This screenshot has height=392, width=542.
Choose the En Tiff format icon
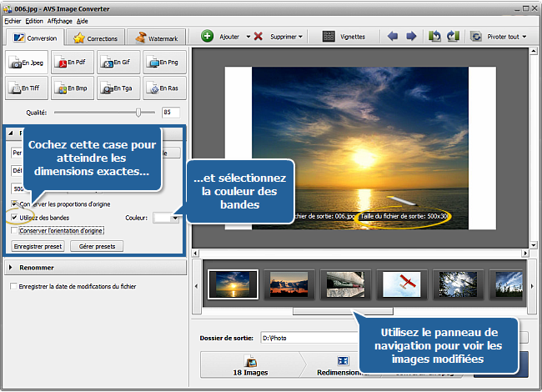(x=27, y=88)
